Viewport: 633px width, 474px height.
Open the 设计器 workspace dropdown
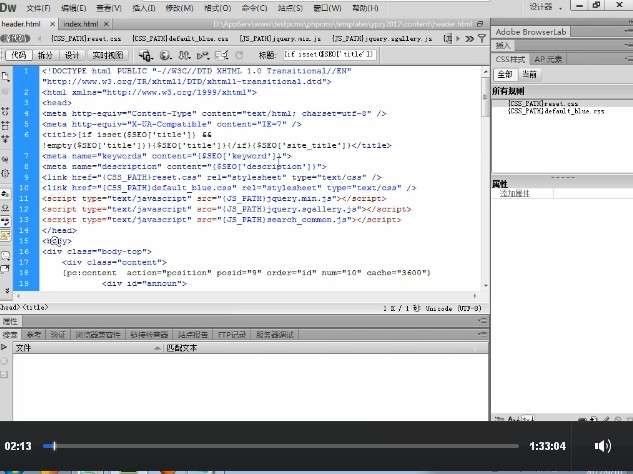(545, 7)
